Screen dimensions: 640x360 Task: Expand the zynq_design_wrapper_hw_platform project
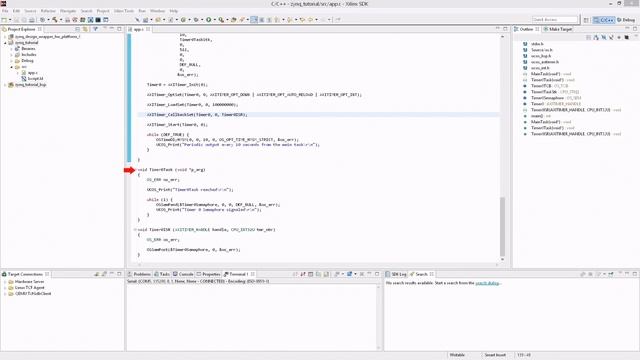click(5, 37)
